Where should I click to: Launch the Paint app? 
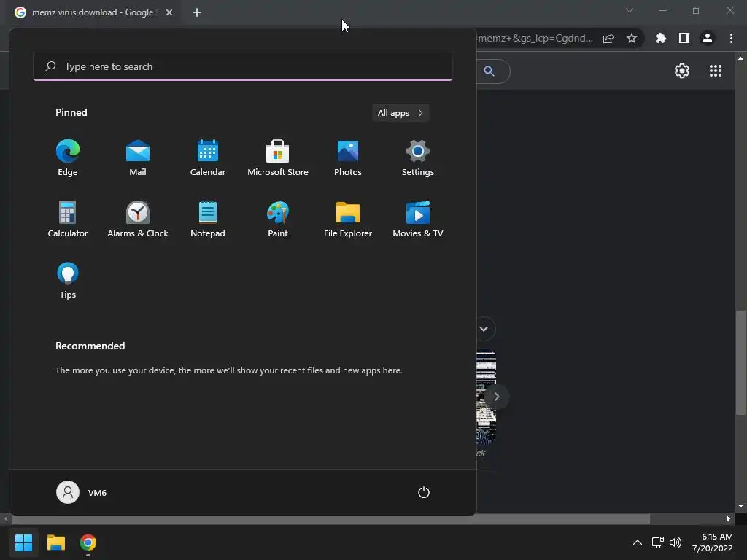point(278,219)
